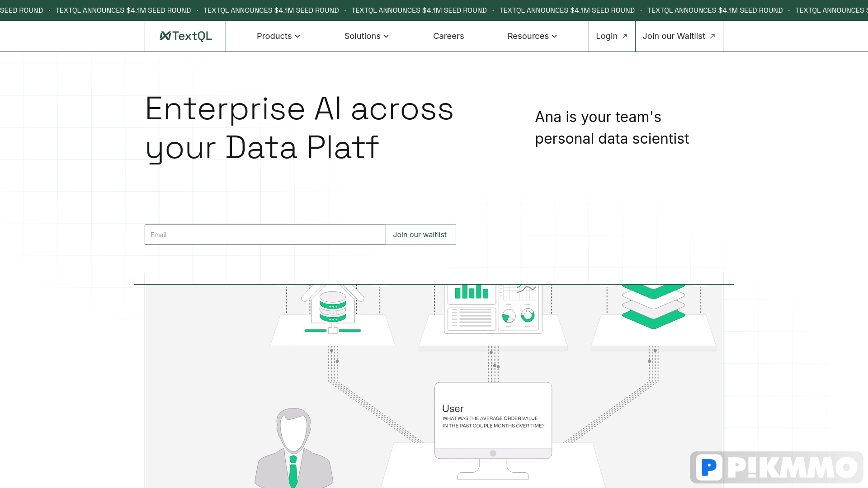Submit the Join our waitlist button
The width and height of the screenshot is (868, 488).
coord(420,235)
